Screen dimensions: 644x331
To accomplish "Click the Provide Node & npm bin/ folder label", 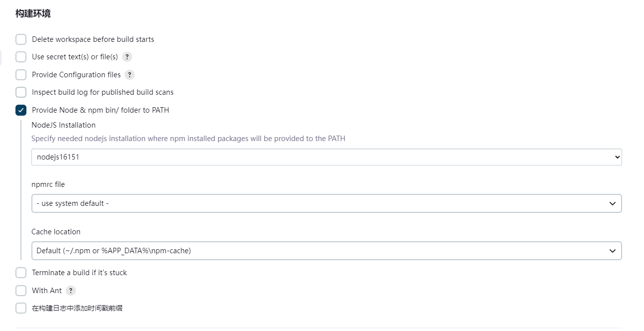I will point(100,110).
